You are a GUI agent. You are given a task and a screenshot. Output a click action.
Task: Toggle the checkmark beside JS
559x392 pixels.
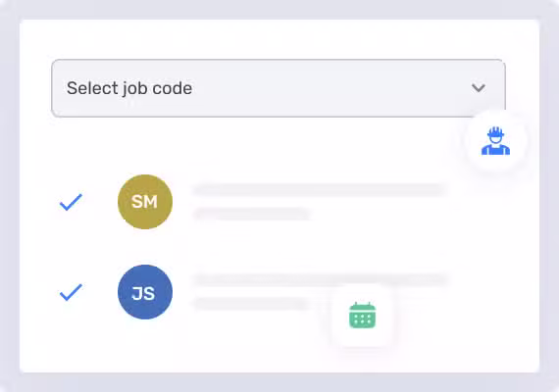tap(71, 292)
